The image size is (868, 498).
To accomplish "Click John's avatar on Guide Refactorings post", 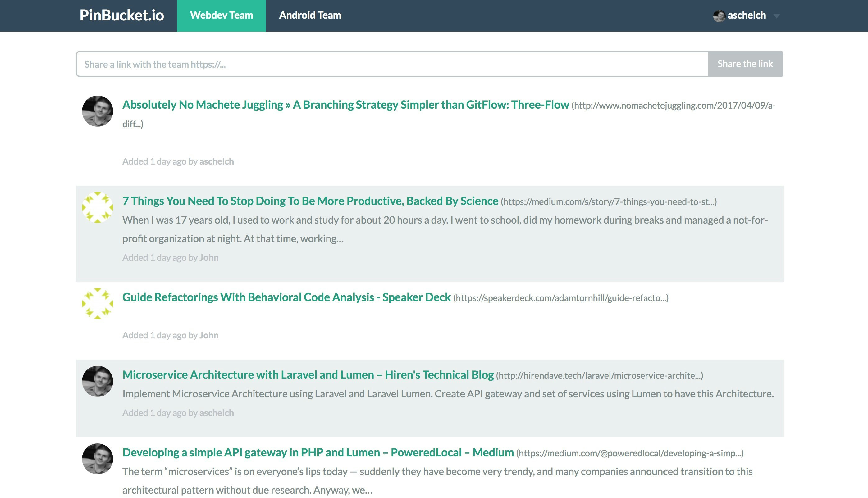I will pos(98,303).
